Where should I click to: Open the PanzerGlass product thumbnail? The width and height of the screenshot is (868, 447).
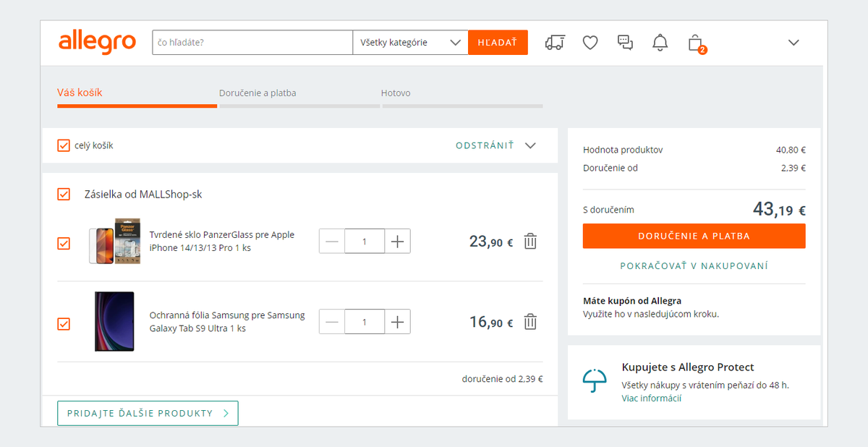[x=114, y=242]
